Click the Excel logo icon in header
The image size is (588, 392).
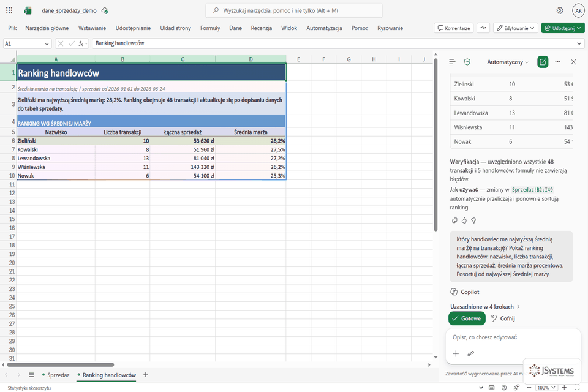pos(28,10)
